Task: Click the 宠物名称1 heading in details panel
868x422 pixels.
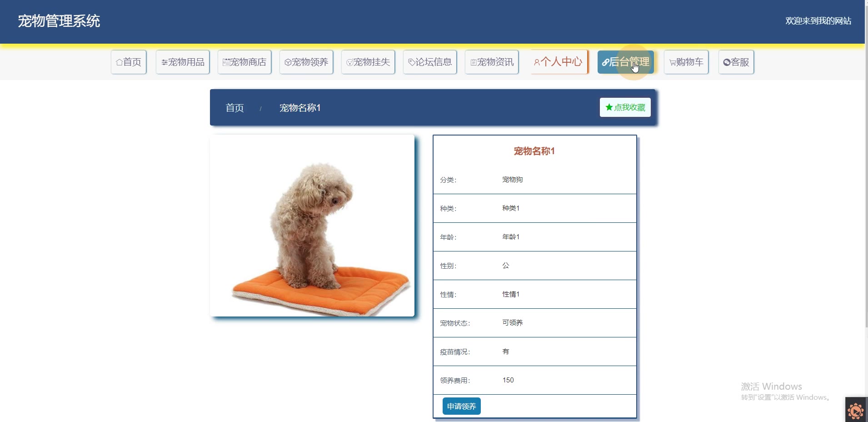Action: 534,151
